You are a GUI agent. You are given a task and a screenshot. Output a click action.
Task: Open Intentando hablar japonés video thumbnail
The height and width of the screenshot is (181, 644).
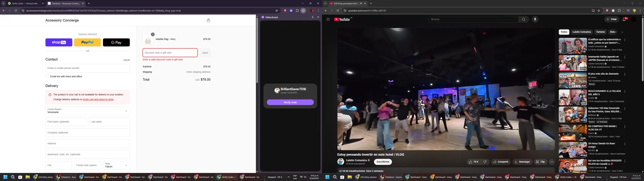[x=573, y=63]
